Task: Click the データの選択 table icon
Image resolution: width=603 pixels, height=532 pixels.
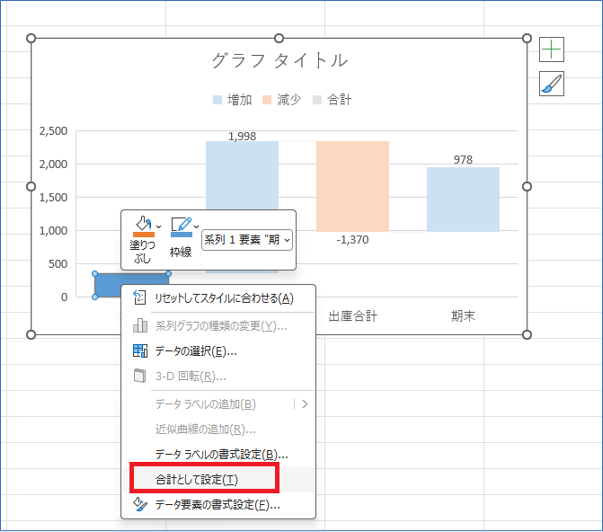Action: [140, 351]
